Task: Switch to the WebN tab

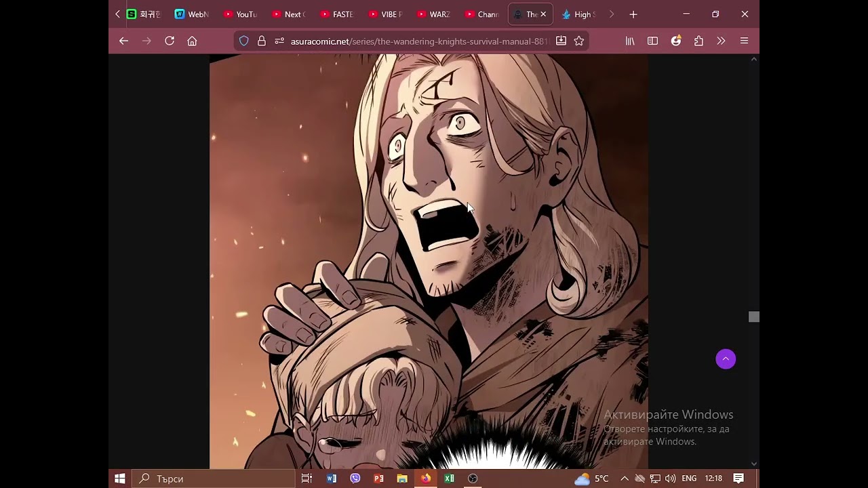Action: (192, 14)
